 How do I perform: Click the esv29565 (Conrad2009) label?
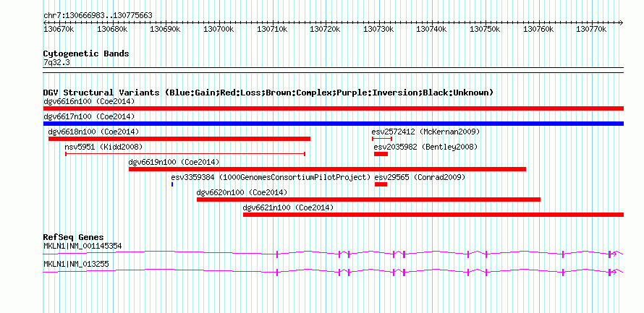[x=420, y=177]
